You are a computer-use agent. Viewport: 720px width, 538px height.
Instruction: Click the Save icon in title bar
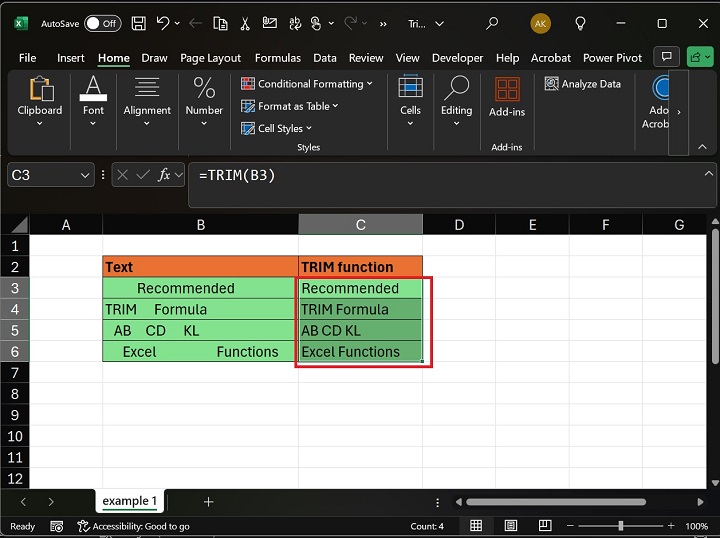138,23
